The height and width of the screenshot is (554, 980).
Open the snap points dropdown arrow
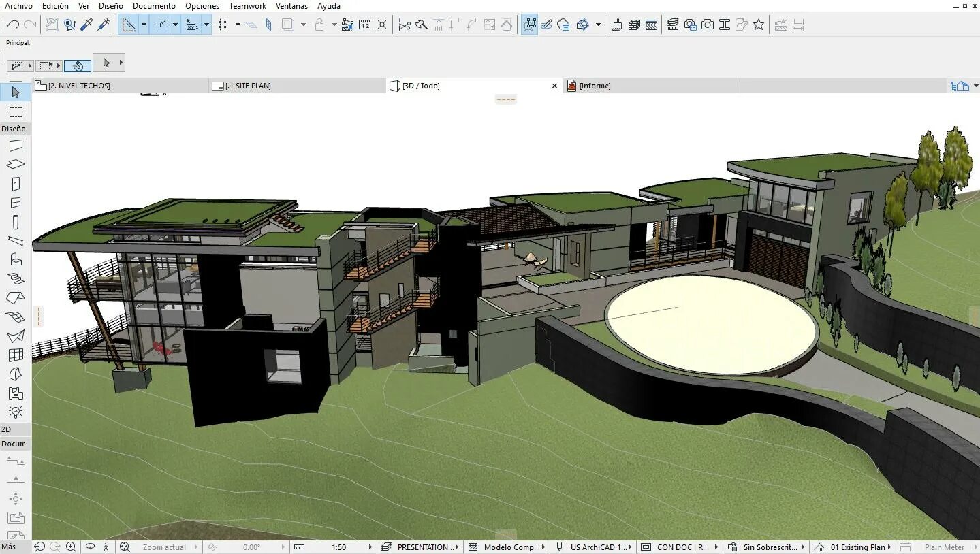coord(175,25)
